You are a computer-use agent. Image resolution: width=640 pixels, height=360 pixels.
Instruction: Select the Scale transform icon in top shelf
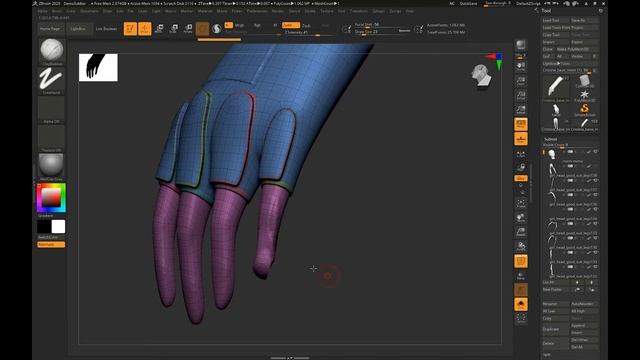[x=173, y=29]
